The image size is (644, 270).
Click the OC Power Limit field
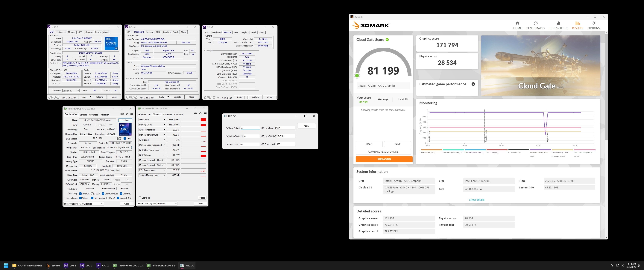click(x=285, y=144)
